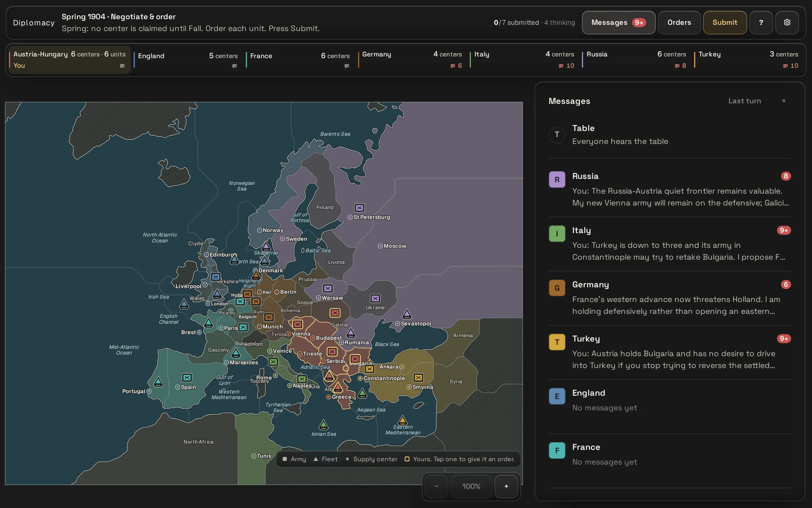Click the fleet in the English Channel
This screenshot has height=508, width=812.
coord(184,305)
